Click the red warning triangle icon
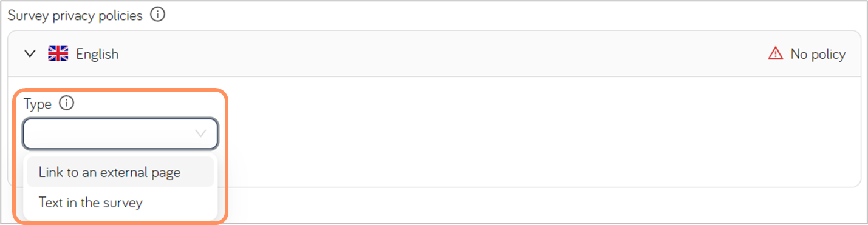 coord(776,54)
